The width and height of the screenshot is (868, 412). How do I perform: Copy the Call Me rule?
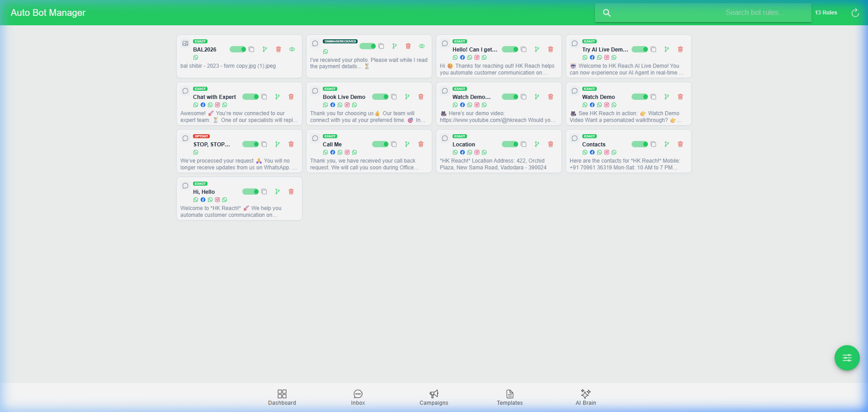point(394,144)
